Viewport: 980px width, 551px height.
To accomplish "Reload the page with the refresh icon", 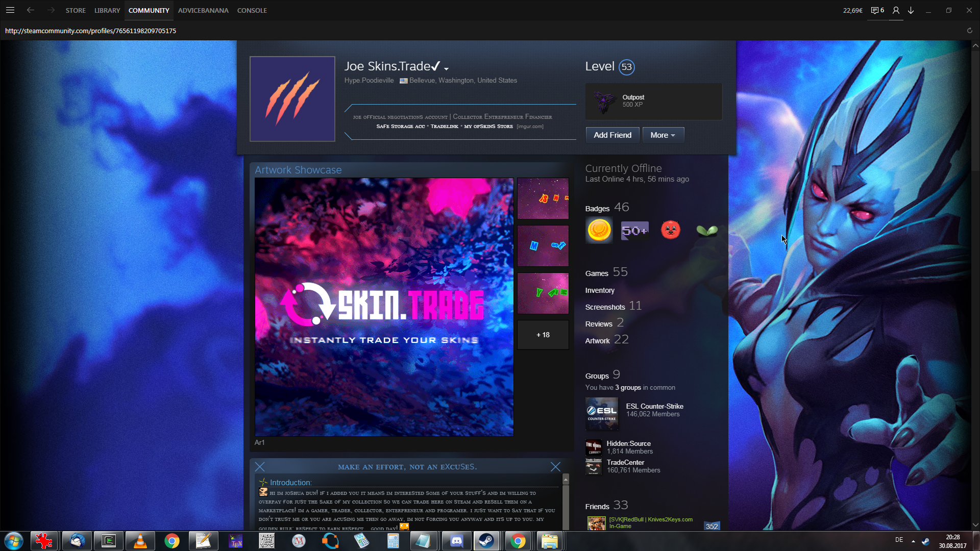I will tap(969, 31).
